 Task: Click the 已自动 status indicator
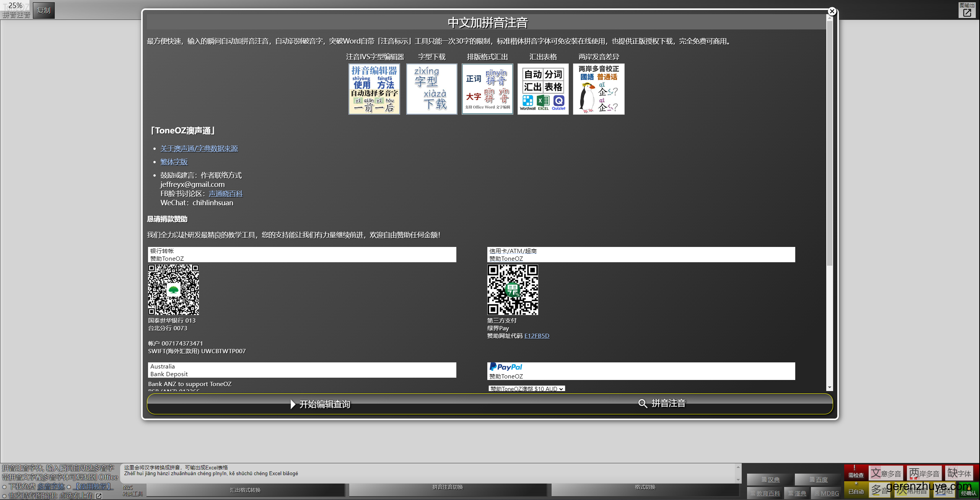856,489
